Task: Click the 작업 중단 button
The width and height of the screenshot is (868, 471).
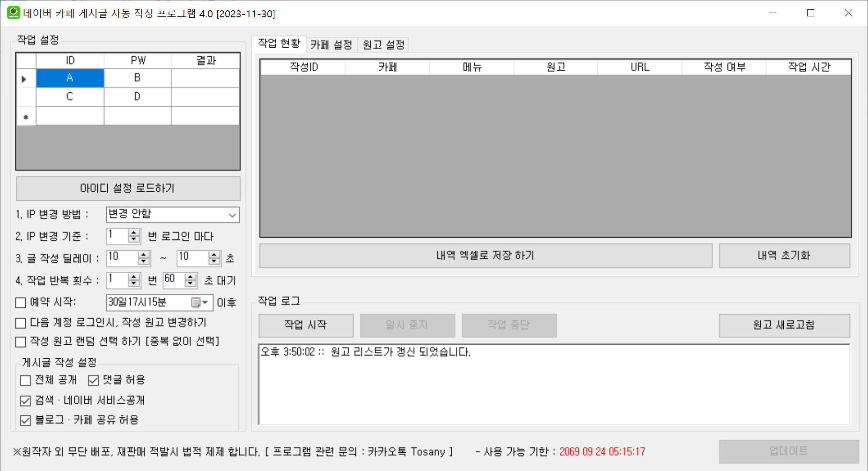Action: click(509, 325)
